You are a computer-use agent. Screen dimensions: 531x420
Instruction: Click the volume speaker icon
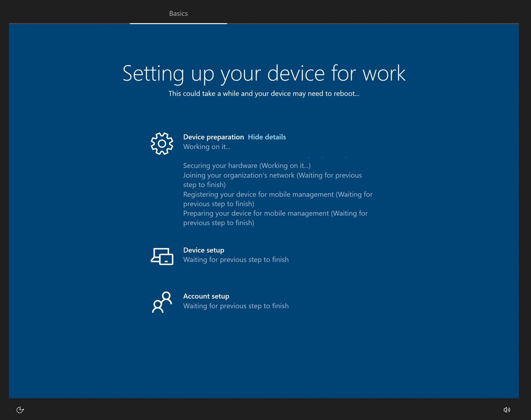[507, 410]
